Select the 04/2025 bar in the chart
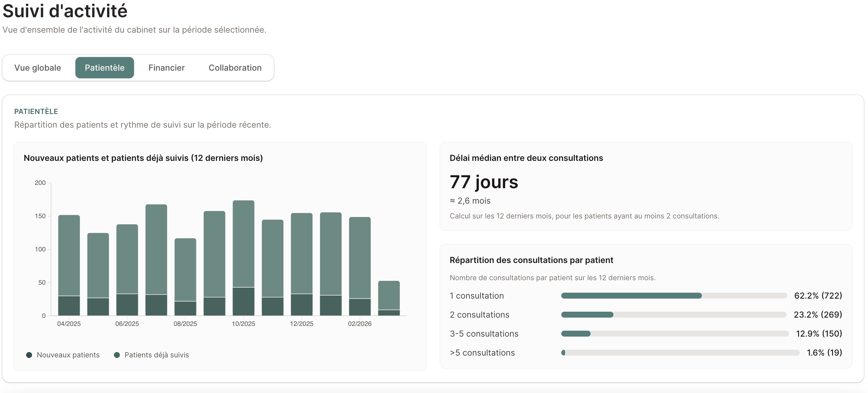The image size is (868, 393). [69, 266]
